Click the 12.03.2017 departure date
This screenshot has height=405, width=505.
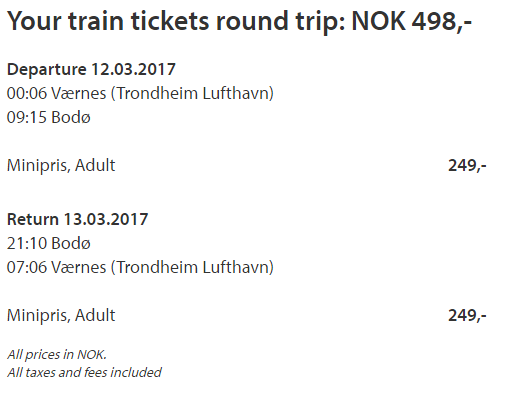tap(133, 69)
